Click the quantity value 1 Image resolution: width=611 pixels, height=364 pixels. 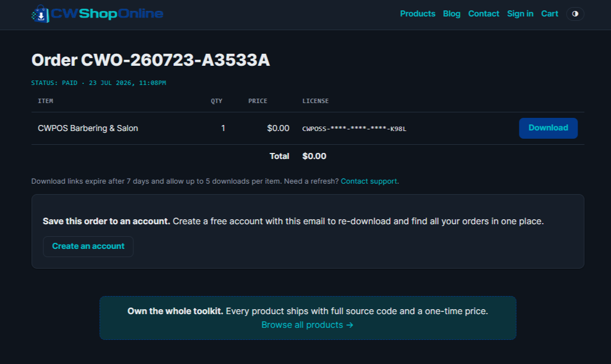(x=223, y=128)
